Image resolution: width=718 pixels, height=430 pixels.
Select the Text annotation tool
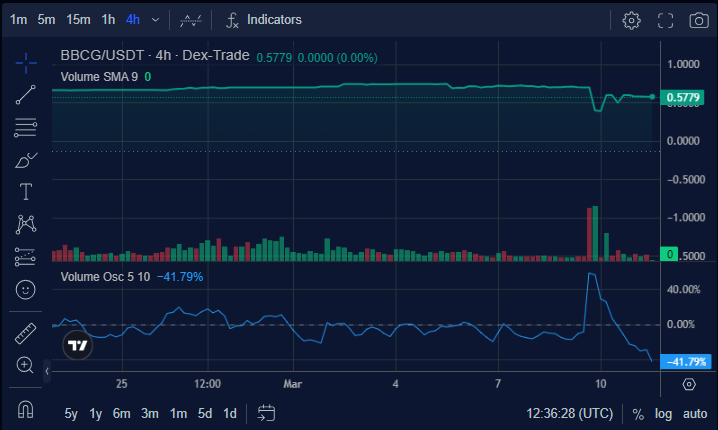[x=26, y=192]
